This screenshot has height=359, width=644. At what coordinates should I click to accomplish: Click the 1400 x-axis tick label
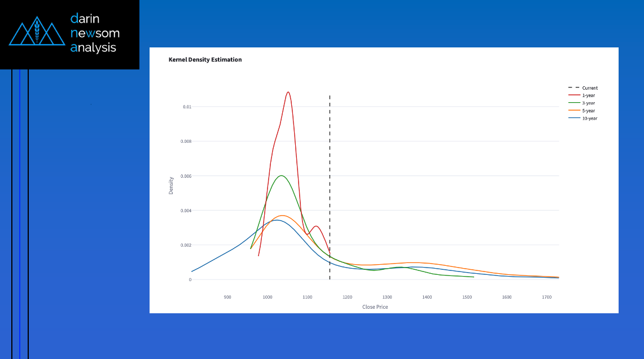pos(427,297)
